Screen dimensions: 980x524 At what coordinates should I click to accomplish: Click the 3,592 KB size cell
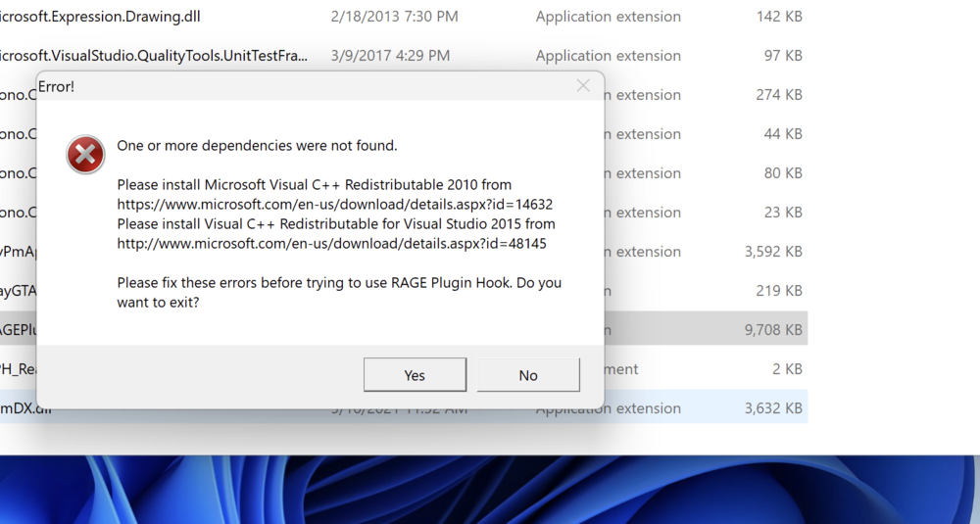pos(774,252)
